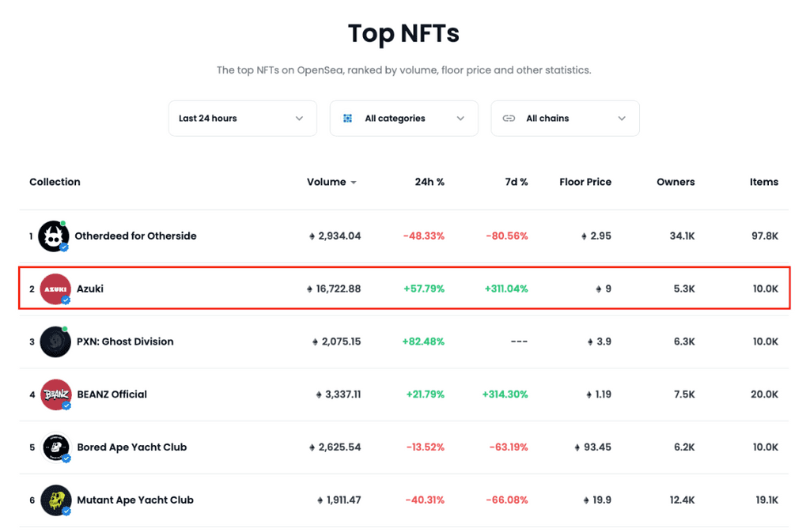Click the +314.30% 7d change value
The height and width of the screenshot is (532, 810).
(505, 394)
